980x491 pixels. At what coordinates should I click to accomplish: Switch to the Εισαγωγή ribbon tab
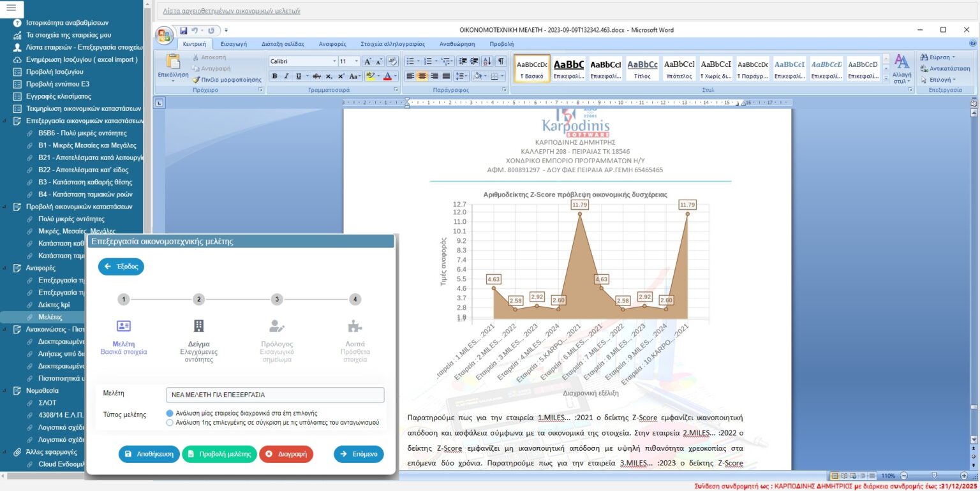234,44
